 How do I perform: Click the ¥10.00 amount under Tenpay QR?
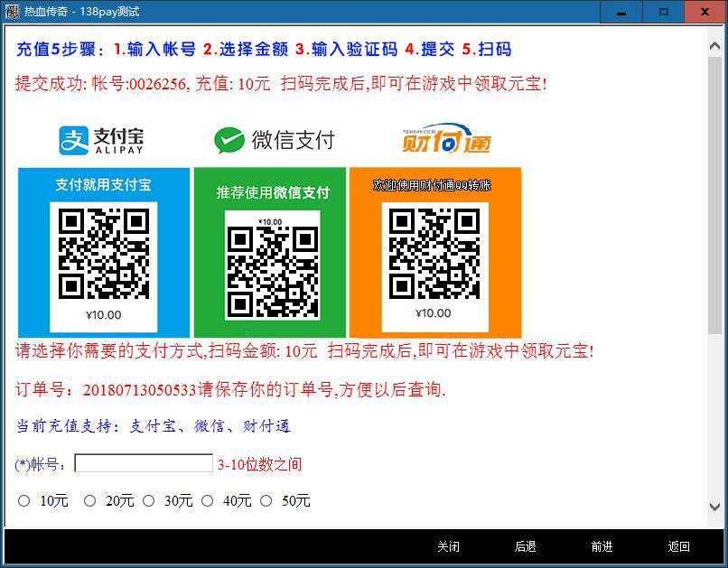tap(434, 313)
